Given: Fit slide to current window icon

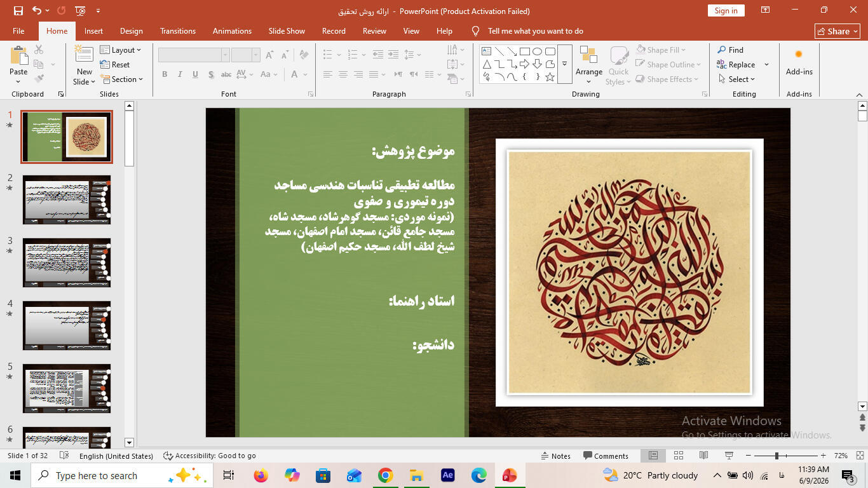Looking at the screenshot, I should (858, 456).
